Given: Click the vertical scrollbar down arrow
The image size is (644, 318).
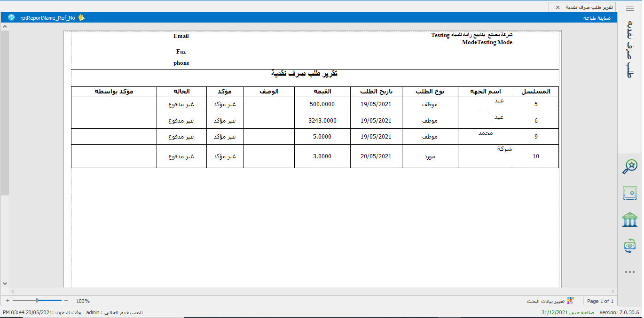Looking at the screenshot, I should click(x=5, y=284).
